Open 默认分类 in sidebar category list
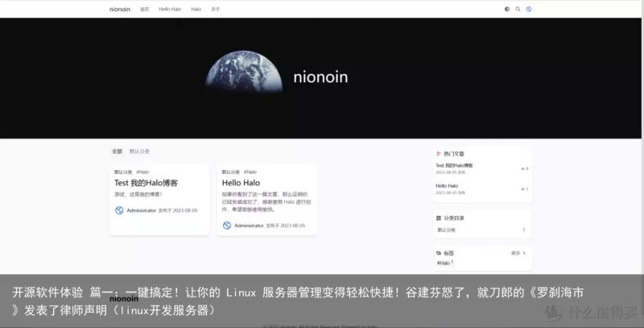The image size is (644, 328). (x=447, y=230)
